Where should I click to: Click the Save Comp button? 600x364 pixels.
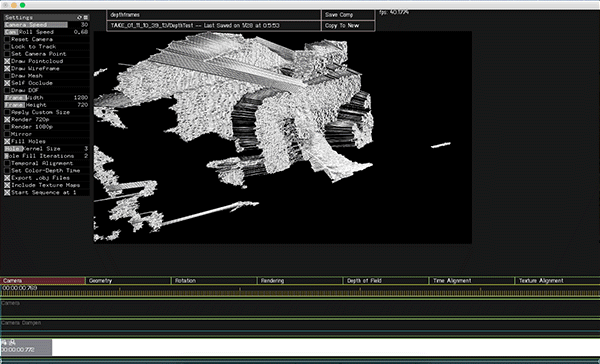348,15
